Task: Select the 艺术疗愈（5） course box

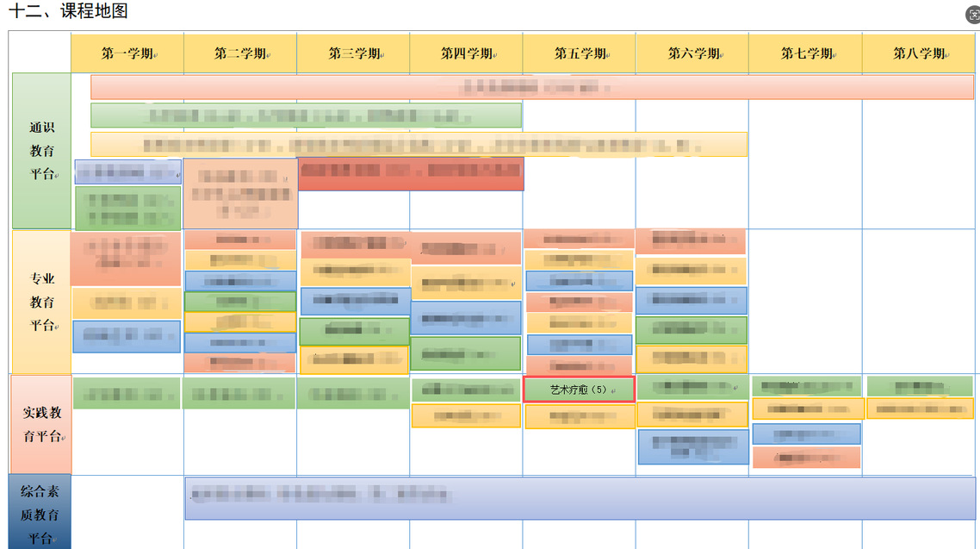Action: (x=579, y=390)
